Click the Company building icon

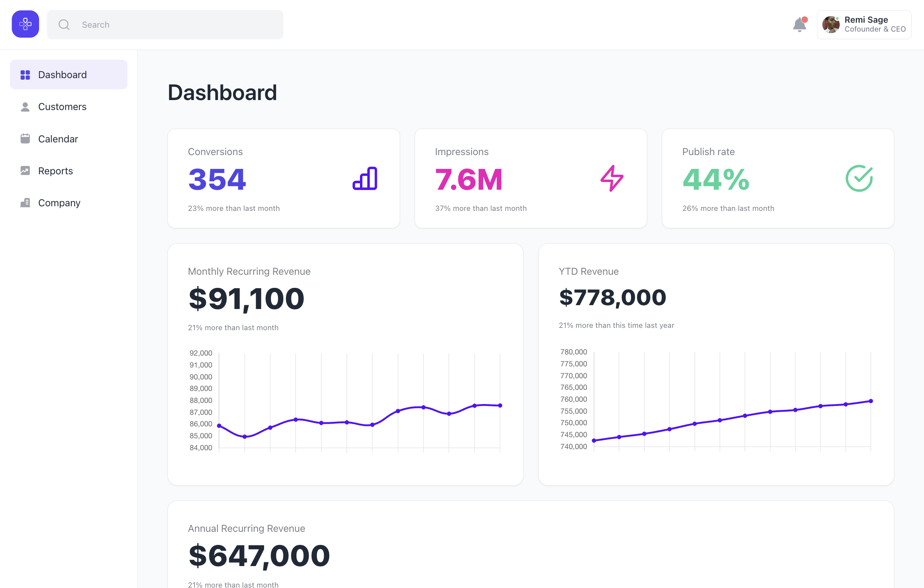[25, 202]
